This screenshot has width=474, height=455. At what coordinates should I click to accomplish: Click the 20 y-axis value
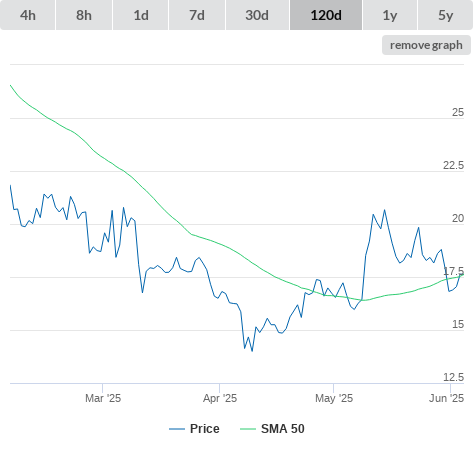(x=458, y=218)
